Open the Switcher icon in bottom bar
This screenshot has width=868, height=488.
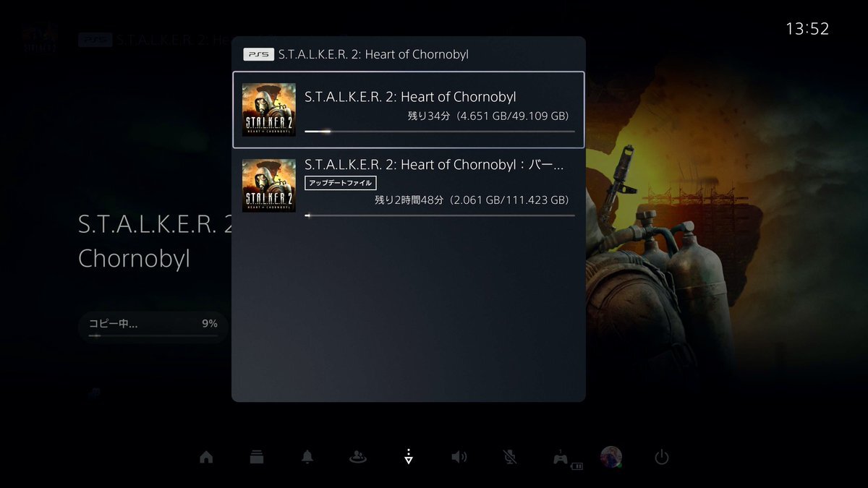[x=257, y=457]
